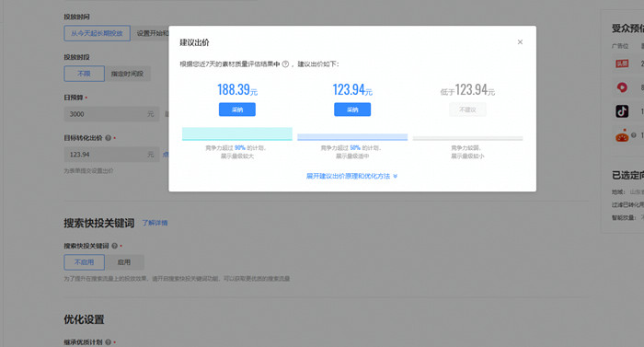Image resolution: width=644 pixels, height=347 pixels.
Task: Open the help icon beside the orange placement icon
Action: 634,135
